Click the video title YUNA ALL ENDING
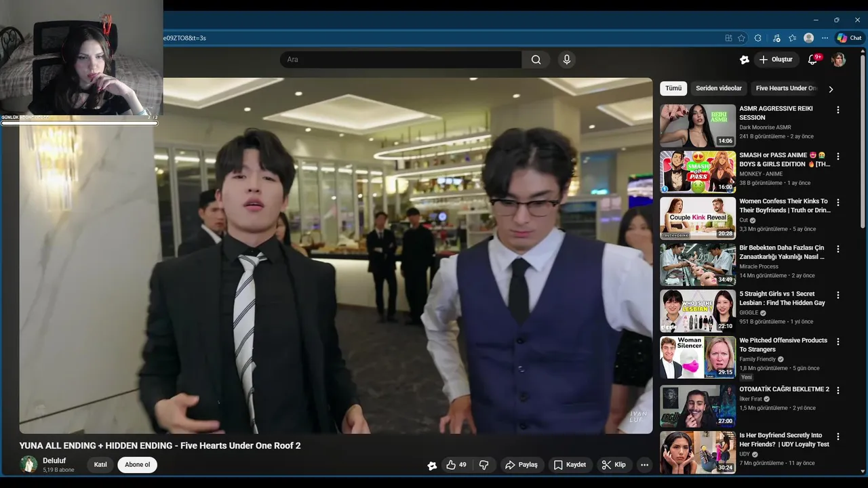Image resolution: width=868 pixels, height=488 pixels. tap(160, 445)
